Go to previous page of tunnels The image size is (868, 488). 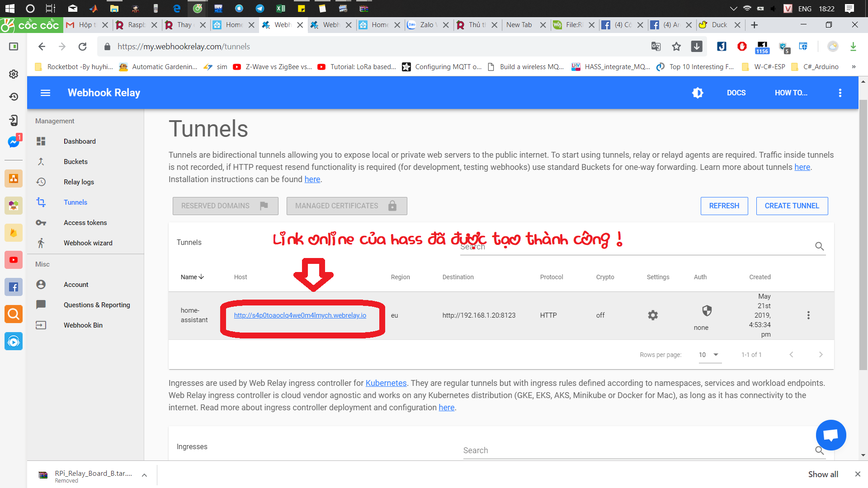tap(791, 355)
